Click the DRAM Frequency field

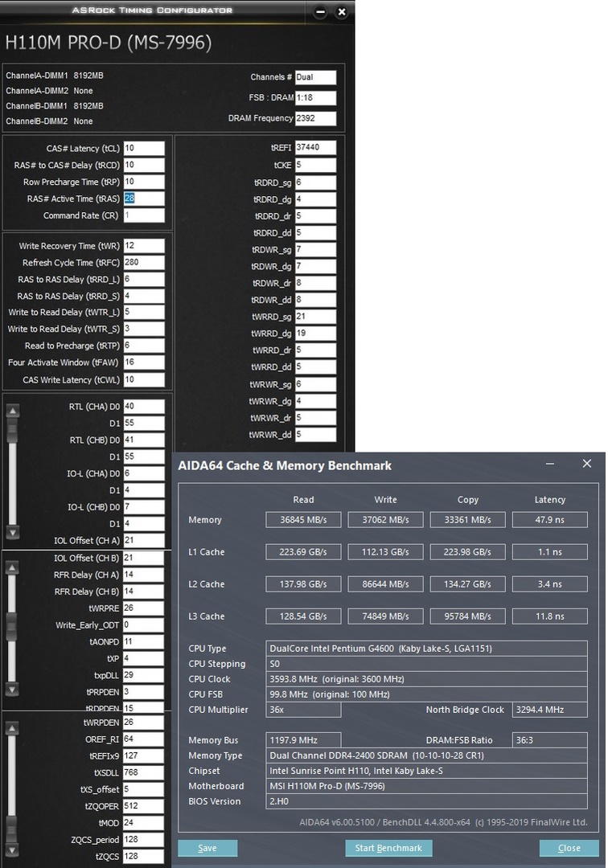pyautogui.click(x=315, y=118)
